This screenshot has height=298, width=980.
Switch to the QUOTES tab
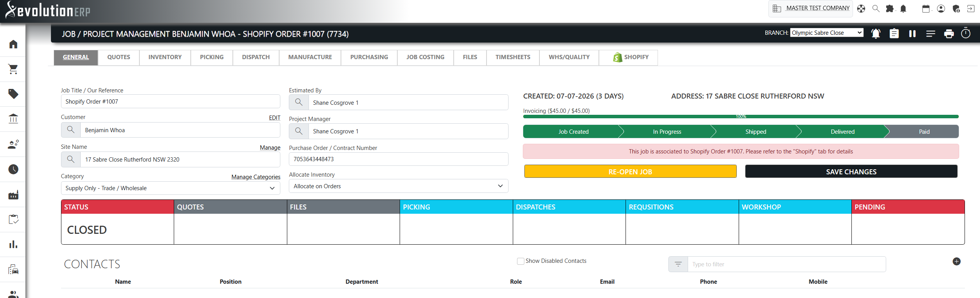(119, 57)
